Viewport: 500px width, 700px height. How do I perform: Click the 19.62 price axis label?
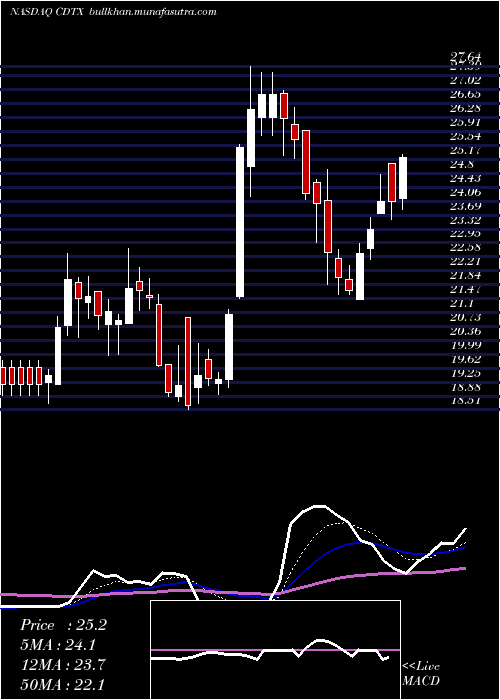click(x=467, y=359)
